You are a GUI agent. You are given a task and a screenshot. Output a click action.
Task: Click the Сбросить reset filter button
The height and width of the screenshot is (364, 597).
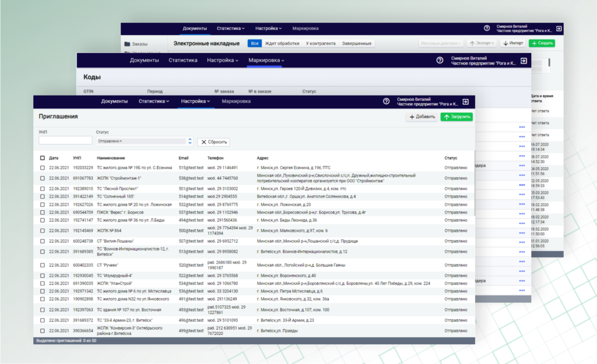(x=213, y=142)
